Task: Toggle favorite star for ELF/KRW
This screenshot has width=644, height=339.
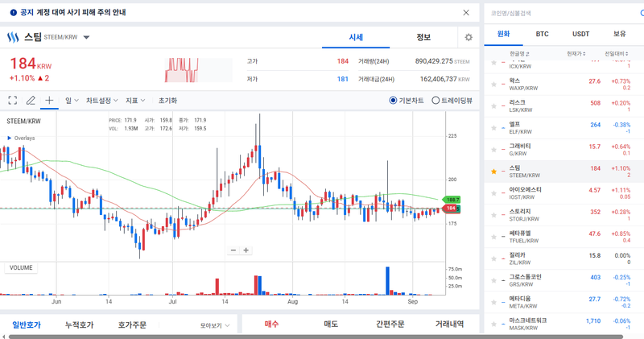Action: [493, 128]
